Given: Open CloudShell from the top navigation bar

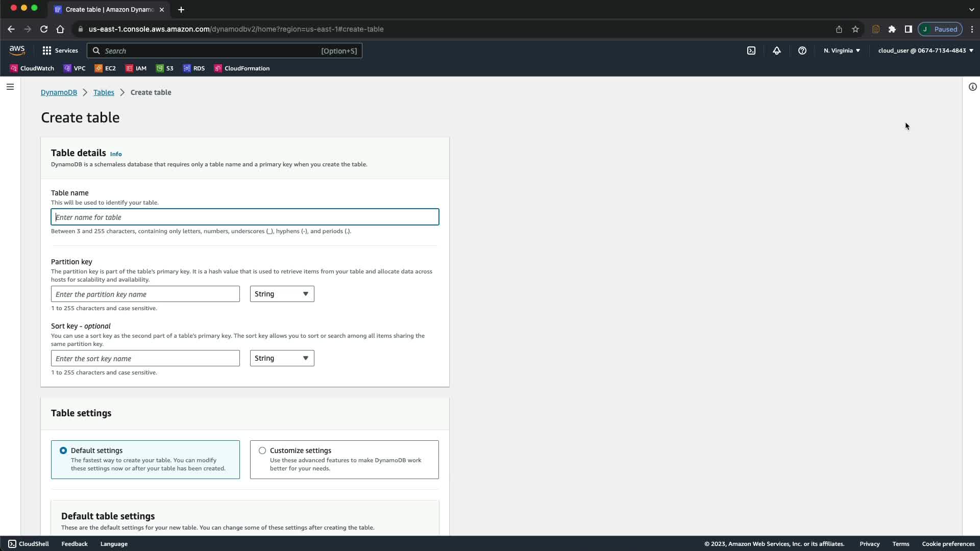Looking at the screenshot, I should (751, 51).
